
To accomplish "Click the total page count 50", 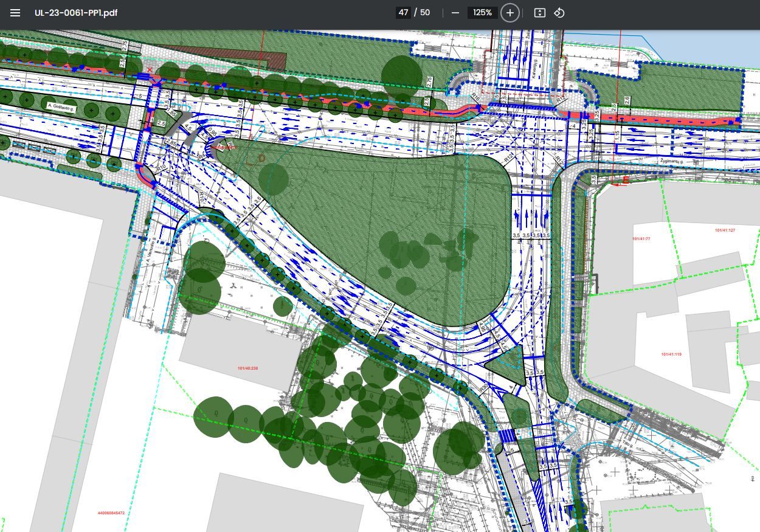I will 424,13.
